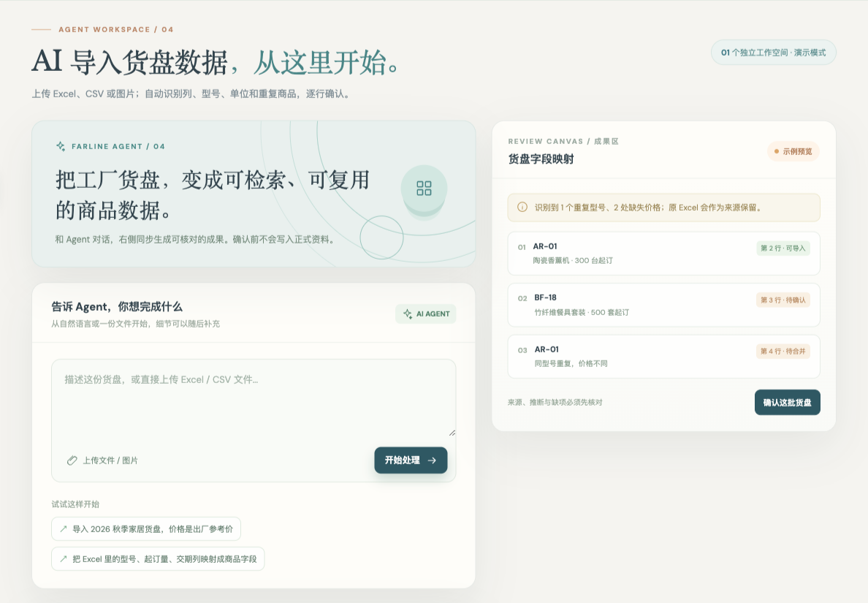Click the orange dot in the 示例预览 badge
This screenshot has width=868, height=603.
click(x=777, y=151)
